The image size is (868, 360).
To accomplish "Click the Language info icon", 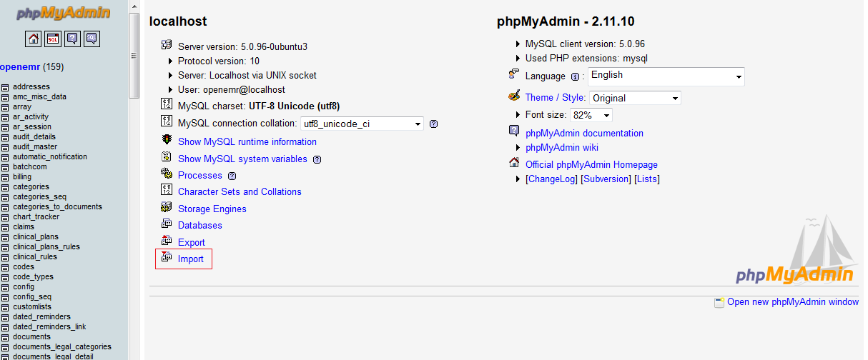I will pyautogui.click(x=575, y=77).
